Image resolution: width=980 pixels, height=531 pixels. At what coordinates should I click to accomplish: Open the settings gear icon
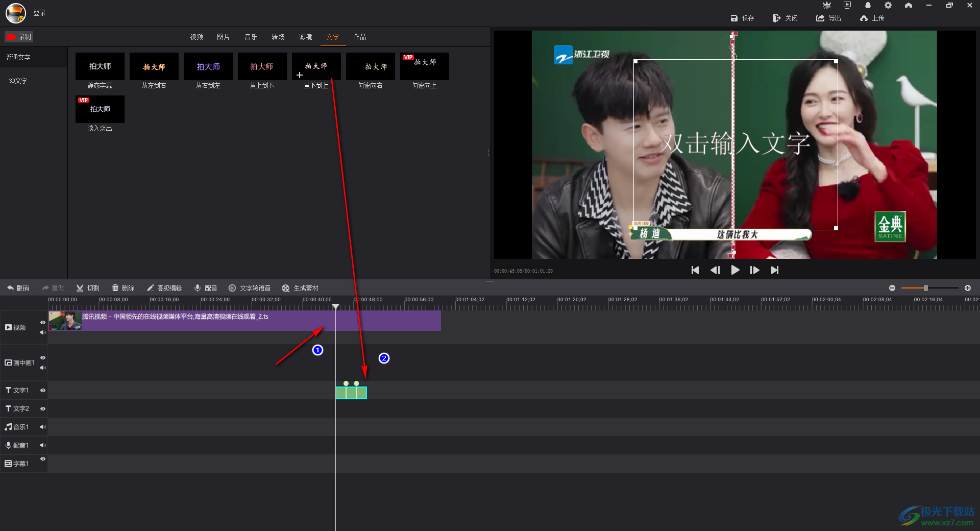888,5
